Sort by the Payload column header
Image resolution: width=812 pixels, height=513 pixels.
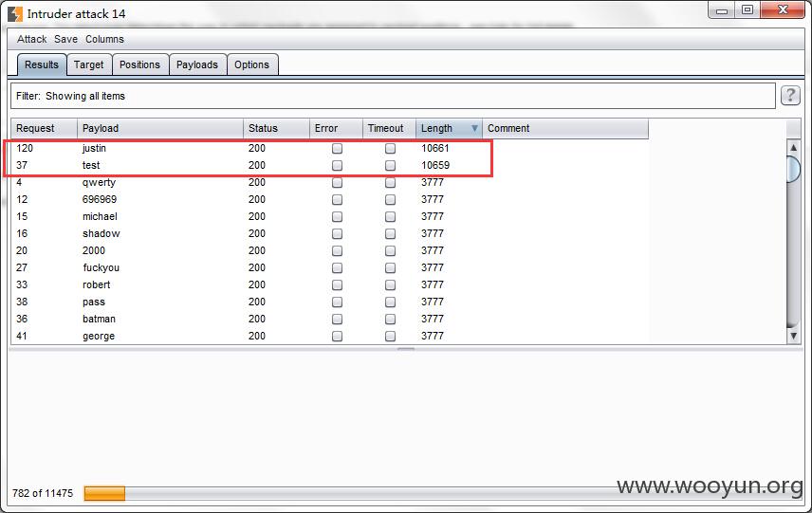pos(160,128)
